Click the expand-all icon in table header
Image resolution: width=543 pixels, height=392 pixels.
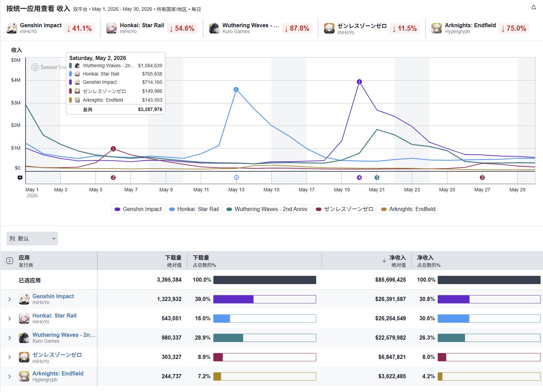tap(10, 261)
